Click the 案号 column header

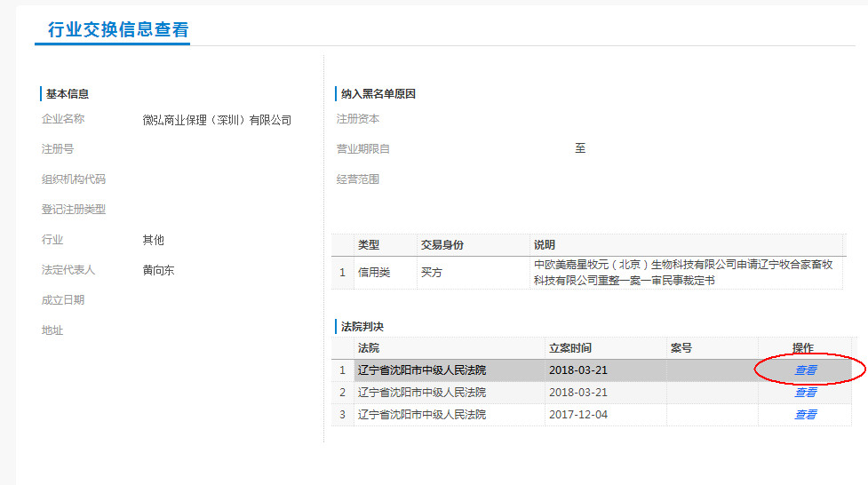point(681,347)
